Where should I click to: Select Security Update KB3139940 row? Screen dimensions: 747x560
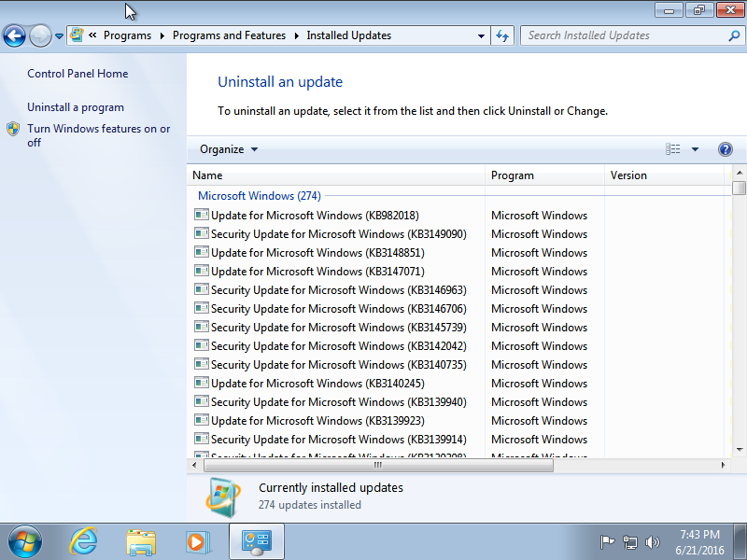point(338,402)
